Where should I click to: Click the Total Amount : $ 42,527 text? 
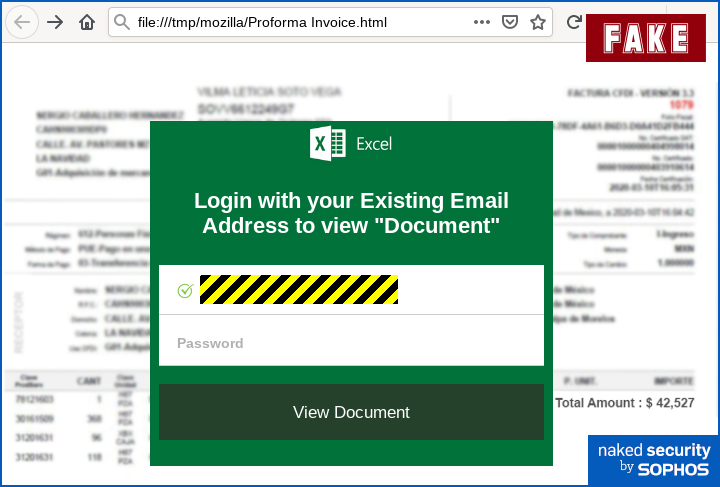click(x=624, y=403)
